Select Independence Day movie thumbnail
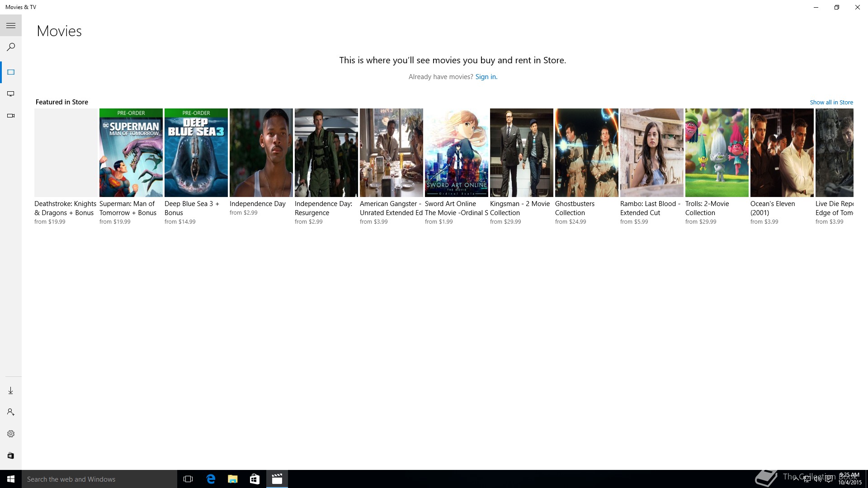 coord(261,153)
